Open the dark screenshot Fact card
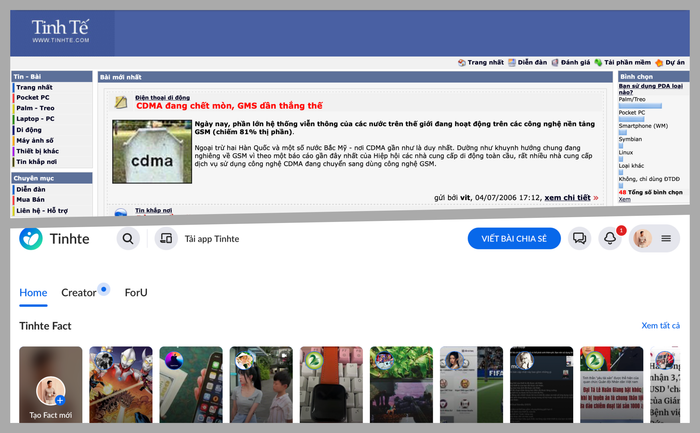Screen dimensions: 700x433 (542, 385)
